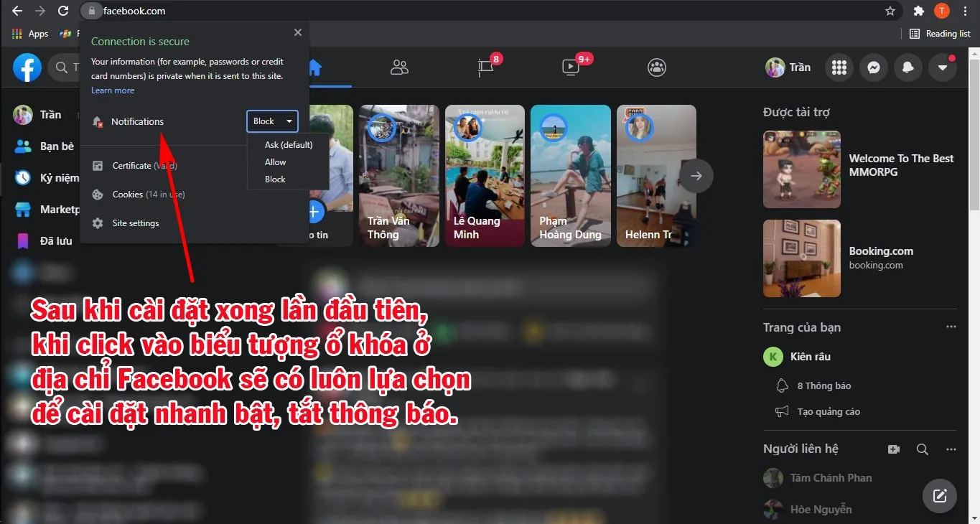
Task: Open Site settings from the security popup
Action: pos(135,223)
